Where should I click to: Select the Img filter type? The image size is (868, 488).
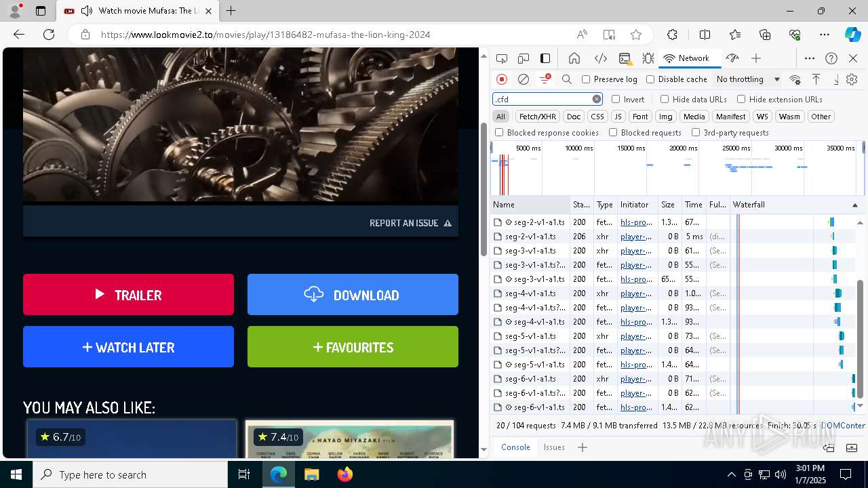point(666,117)
